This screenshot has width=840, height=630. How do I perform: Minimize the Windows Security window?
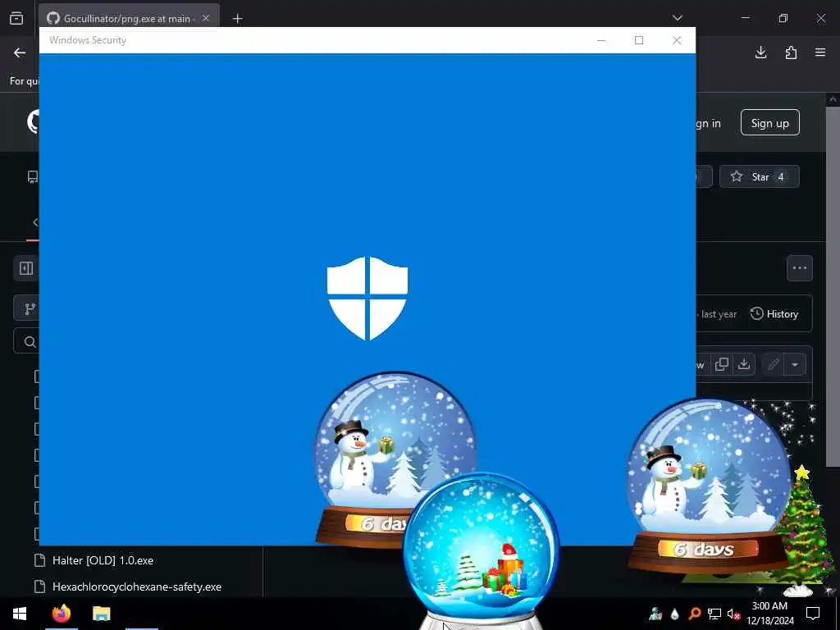601,40
